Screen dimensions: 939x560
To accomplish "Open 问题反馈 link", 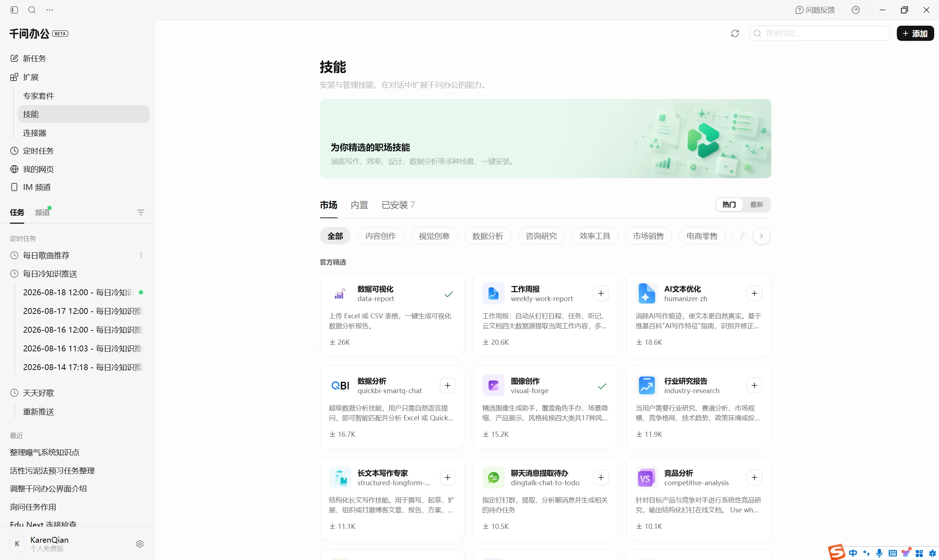I will click(815, 10).
